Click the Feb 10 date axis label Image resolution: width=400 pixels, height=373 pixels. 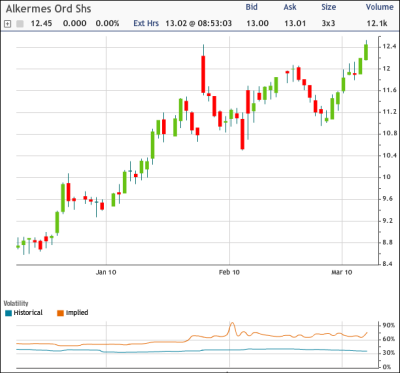coord(229,273)
